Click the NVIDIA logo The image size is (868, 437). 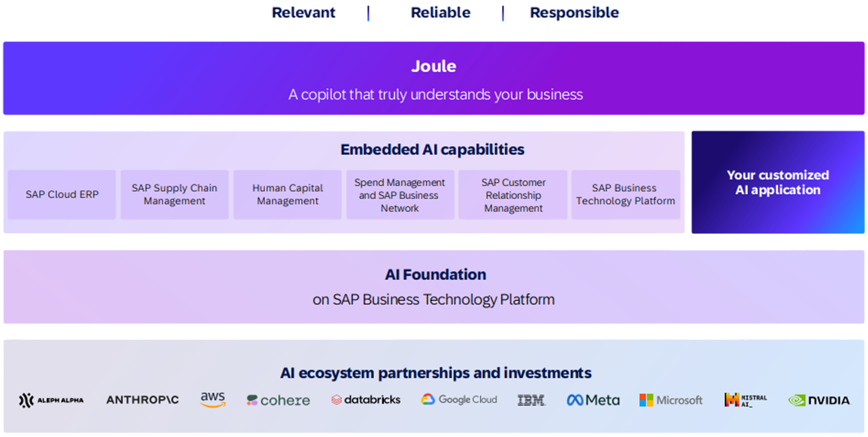click(x=818, y=400)
